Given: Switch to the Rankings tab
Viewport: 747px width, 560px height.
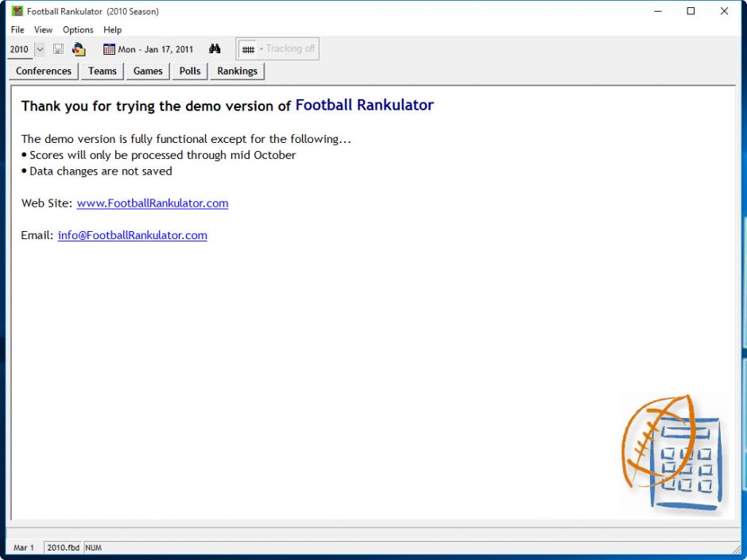Looking at the screenshot, I should coord(238,71).
